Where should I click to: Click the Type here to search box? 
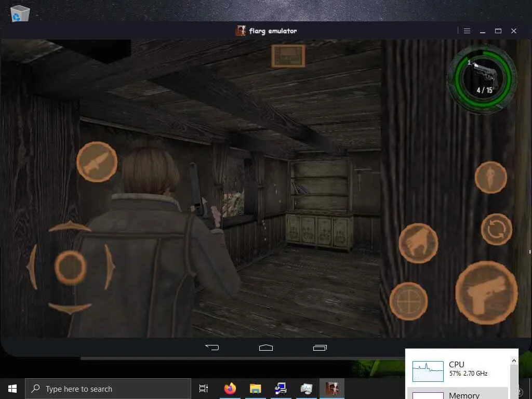[x=108, y=389]
